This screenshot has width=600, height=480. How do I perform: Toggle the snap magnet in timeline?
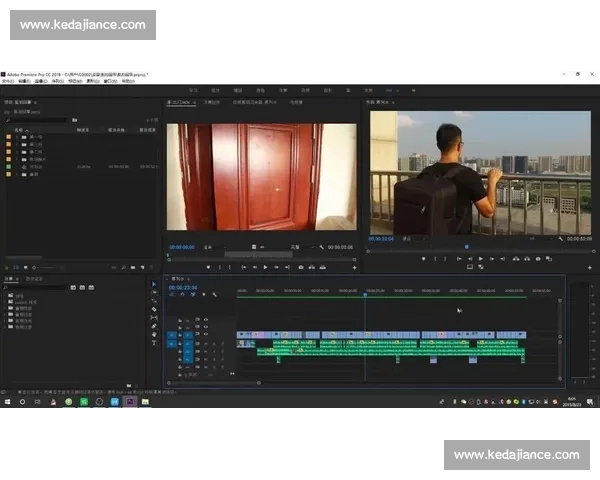tap(181, 295)
